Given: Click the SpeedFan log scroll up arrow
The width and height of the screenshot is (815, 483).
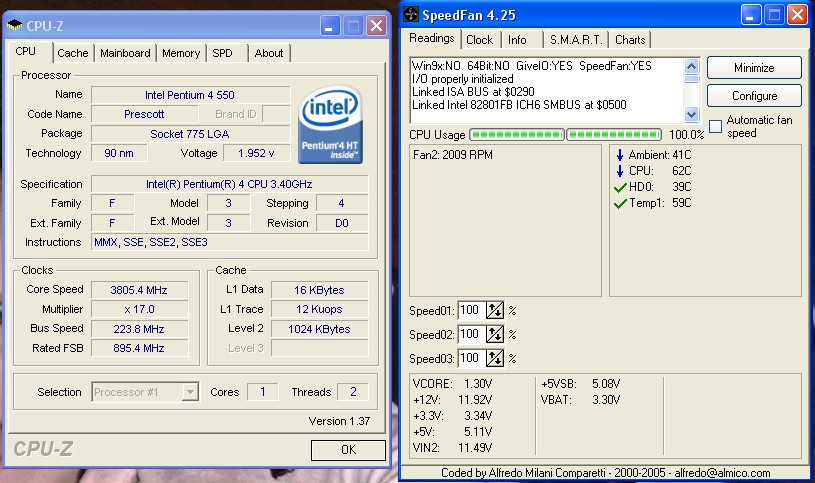Looking at the screenshot, I should click(691, 67).
